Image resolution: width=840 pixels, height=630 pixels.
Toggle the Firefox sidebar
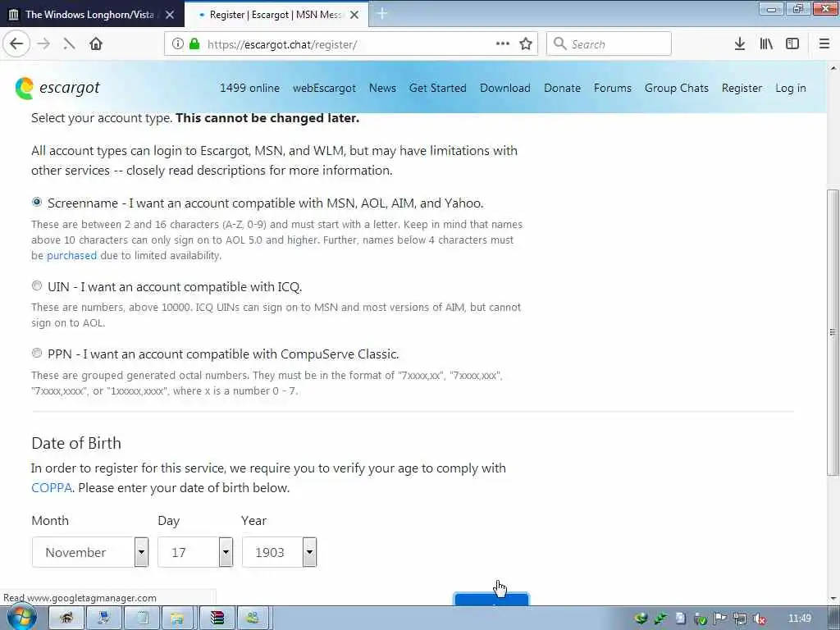[x=792, y=44]
